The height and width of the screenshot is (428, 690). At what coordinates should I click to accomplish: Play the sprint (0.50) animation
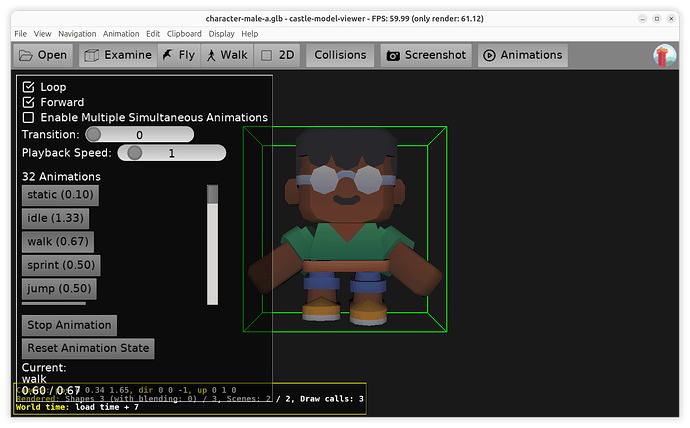(x=61, y=266)
